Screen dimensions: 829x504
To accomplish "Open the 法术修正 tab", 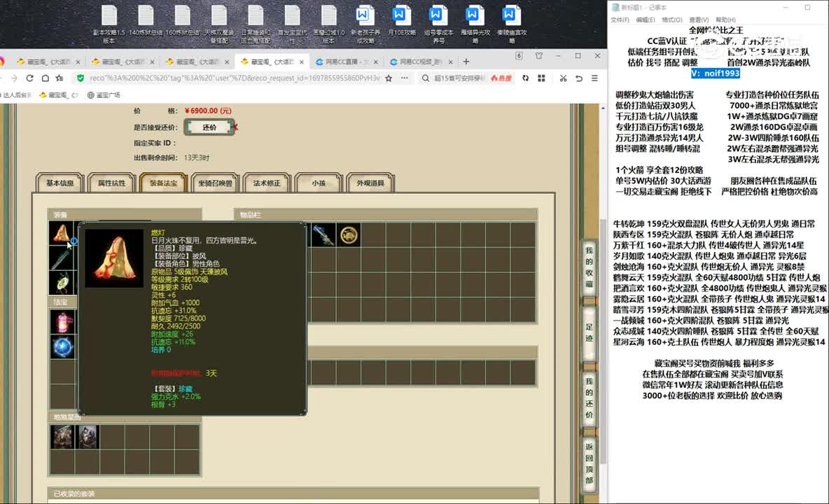I will [267, 183].
